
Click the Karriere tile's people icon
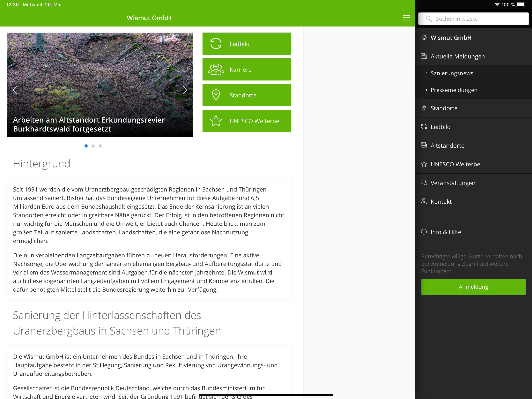[x=216, y=69]
